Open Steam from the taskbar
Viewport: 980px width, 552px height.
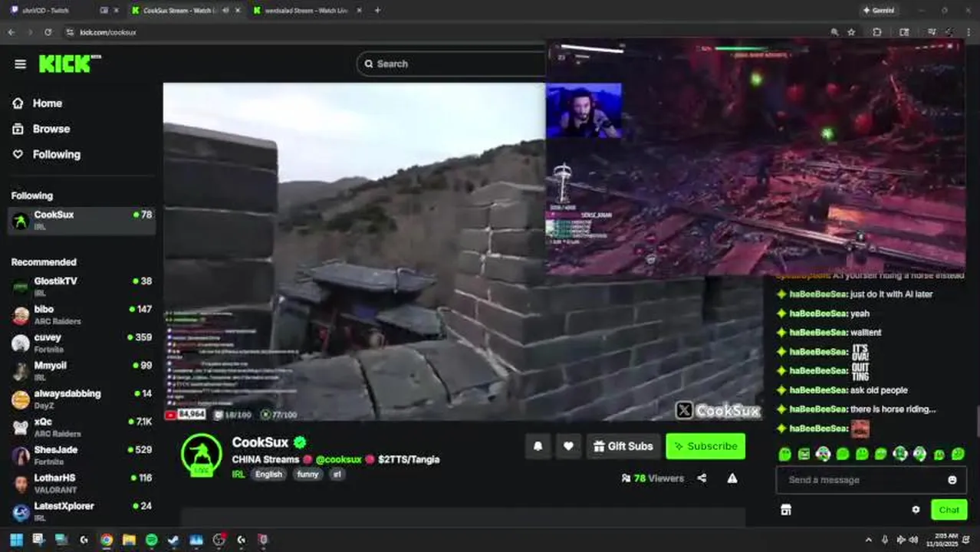174,540
